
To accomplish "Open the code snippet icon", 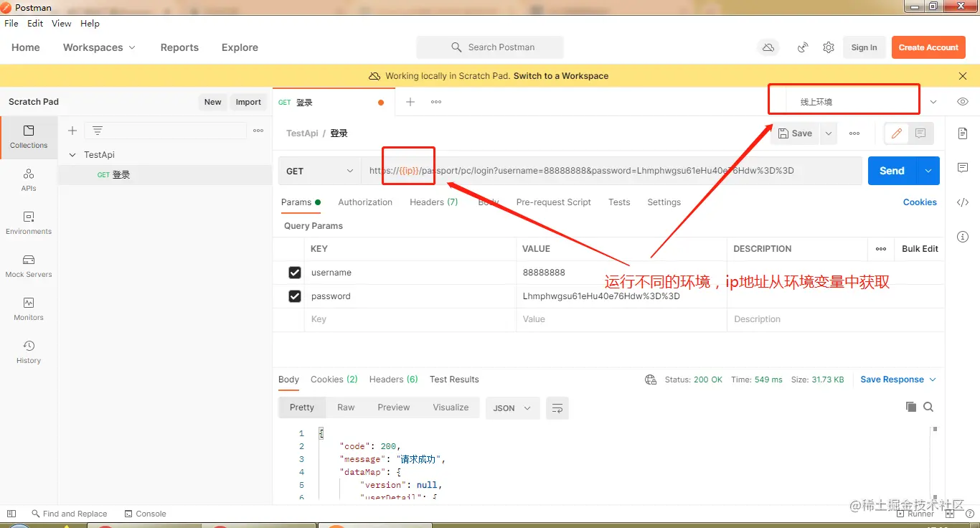I will click(963, 202).
